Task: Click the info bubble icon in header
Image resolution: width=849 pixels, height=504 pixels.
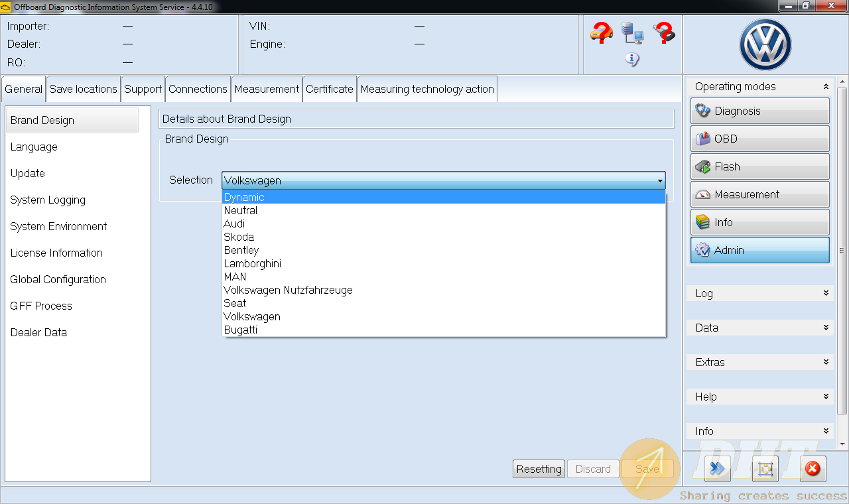Action: point(632,60)
